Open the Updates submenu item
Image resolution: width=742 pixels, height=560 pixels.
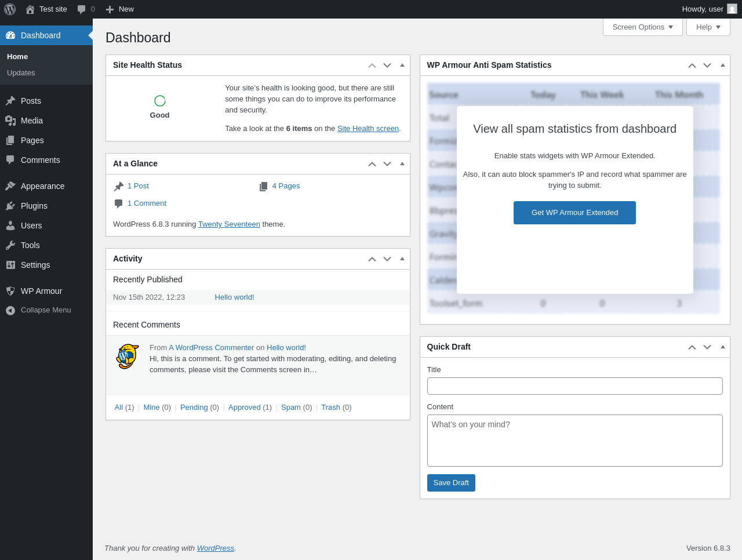coord(21,73)
